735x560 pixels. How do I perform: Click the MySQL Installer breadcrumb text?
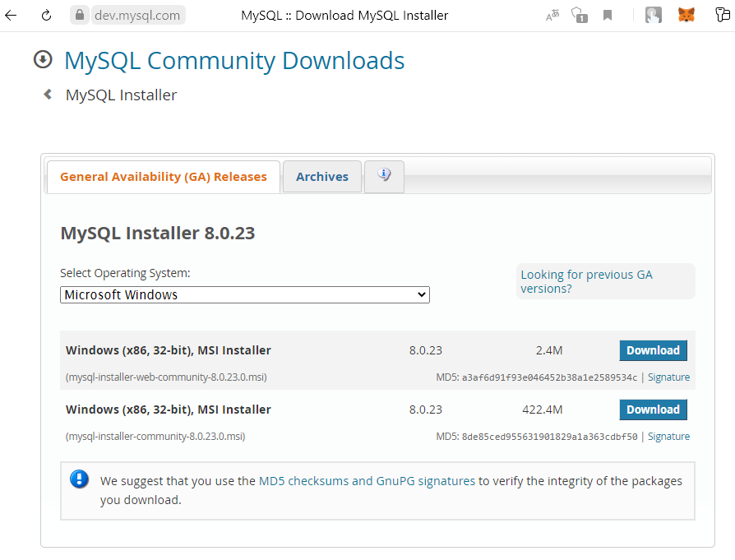tap(121, 95)
